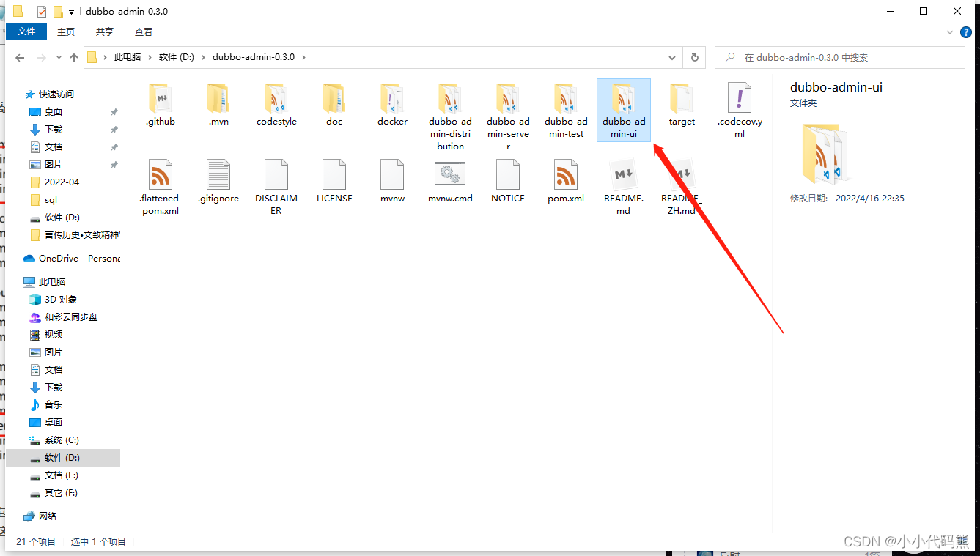Open the doc folder
Viewport: 980px width, 556px height.
[x=334, y=105]
